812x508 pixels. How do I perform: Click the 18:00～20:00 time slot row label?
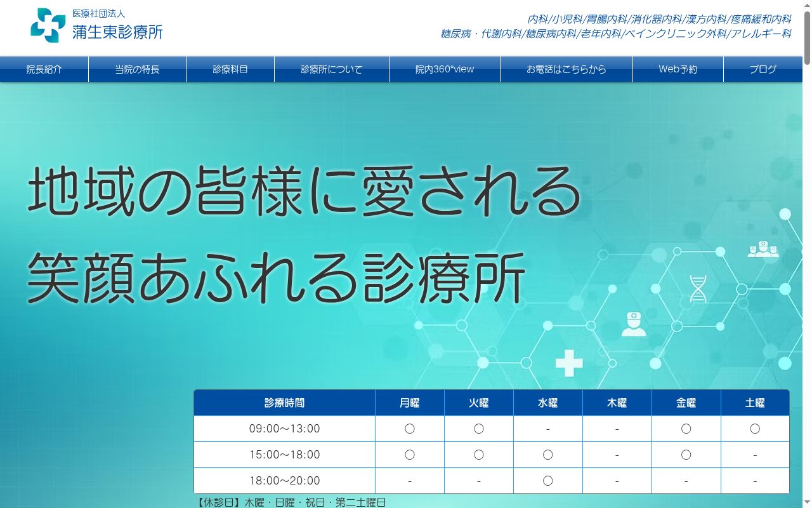pyautogui.click(x=284, y=481)
